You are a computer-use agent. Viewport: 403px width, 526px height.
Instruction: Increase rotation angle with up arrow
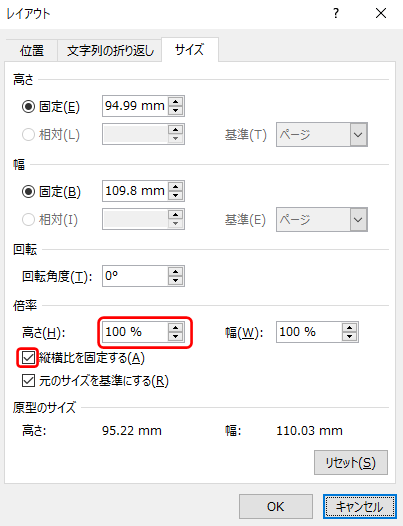(x=175, y=271)
